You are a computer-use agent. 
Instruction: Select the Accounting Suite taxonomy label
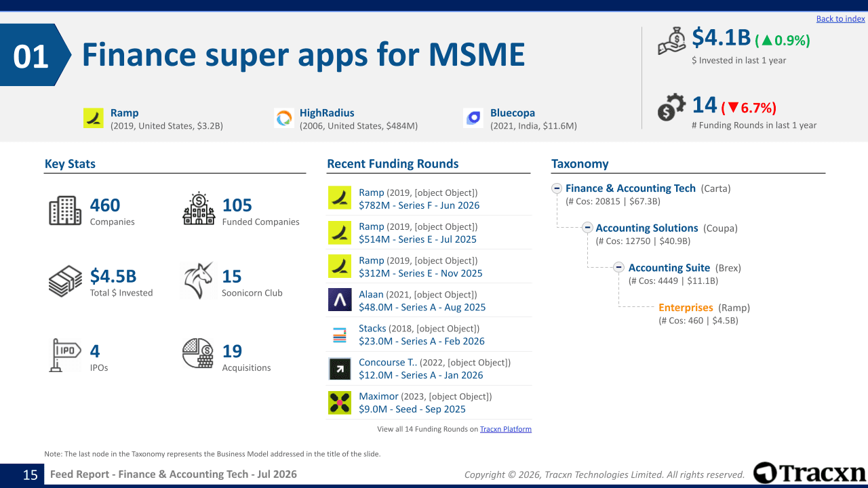tap(669, 268)
